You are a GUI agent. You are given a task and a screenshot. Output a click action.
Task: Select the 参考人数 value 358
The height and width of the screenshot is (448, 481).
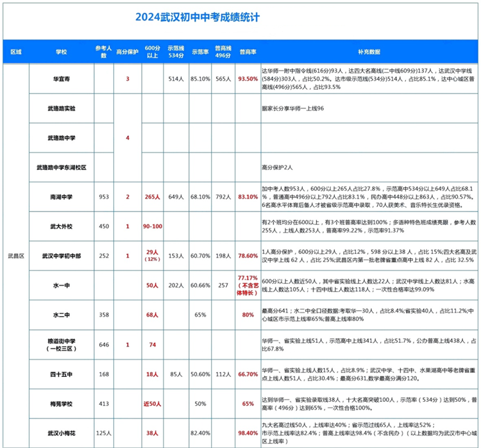[104, 315]
